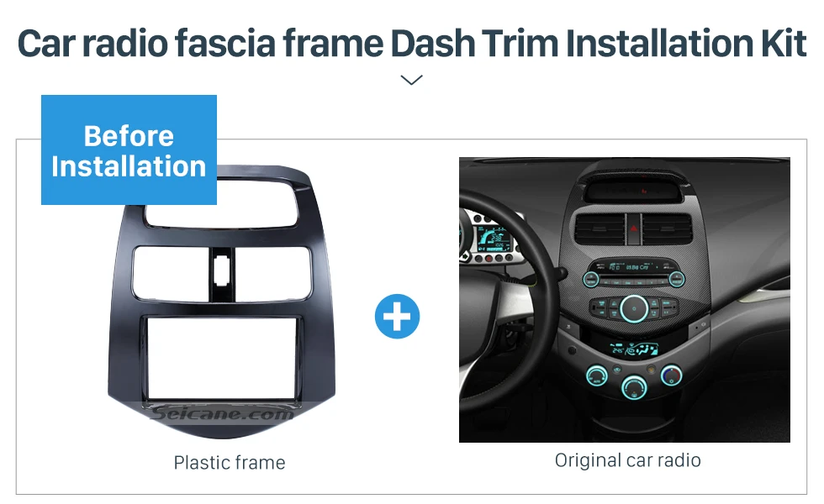Select the Before Installation blue badge
The height and width of the screenshot is (504, 824).
129,150
